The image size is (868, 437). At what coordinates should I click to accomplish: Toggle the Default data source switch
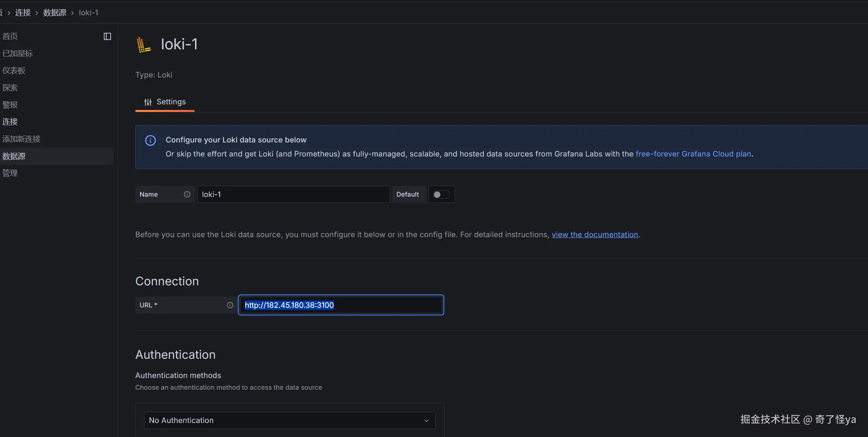(441, 195)
